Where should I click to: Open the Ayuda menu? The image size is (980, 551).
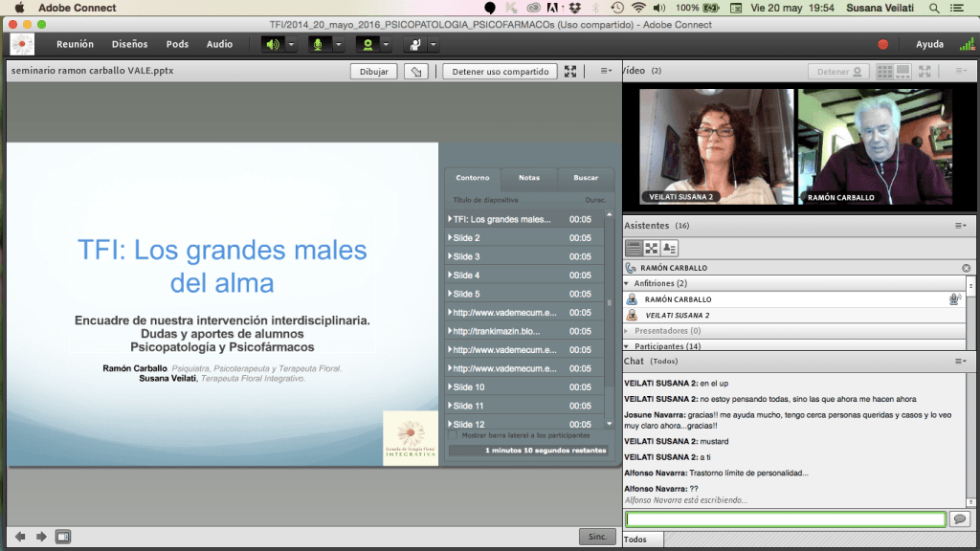pos(929,44)
